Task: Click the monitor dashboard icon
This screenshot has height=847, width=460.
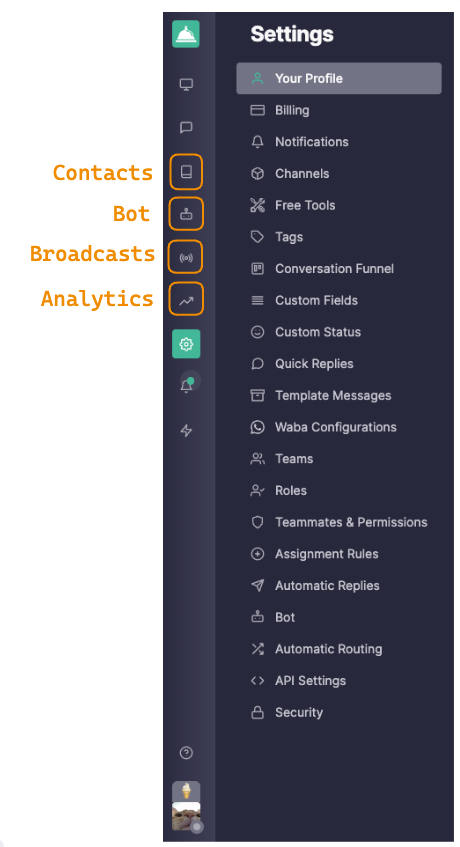Action: (186, 84)
